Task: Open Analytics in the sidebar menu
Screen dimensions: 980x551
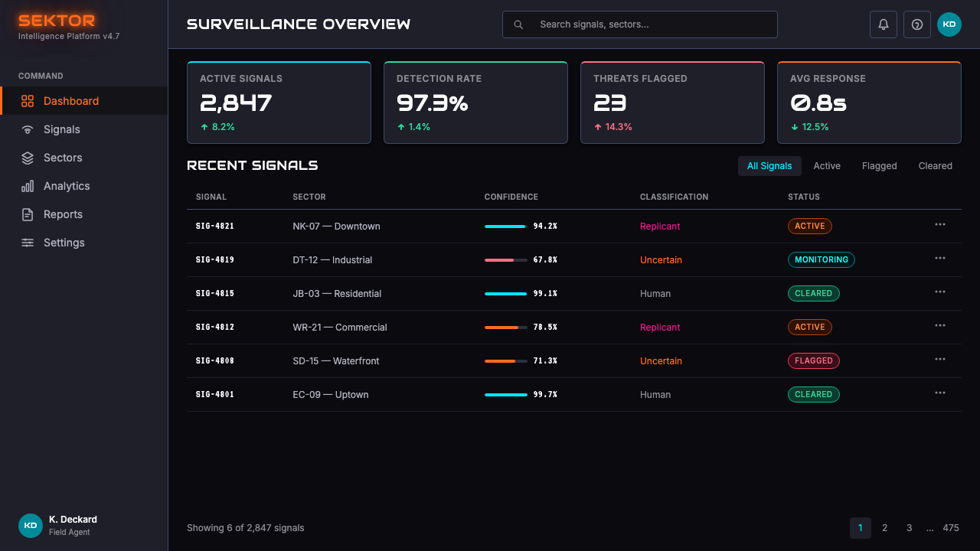Action: point(84,186)
